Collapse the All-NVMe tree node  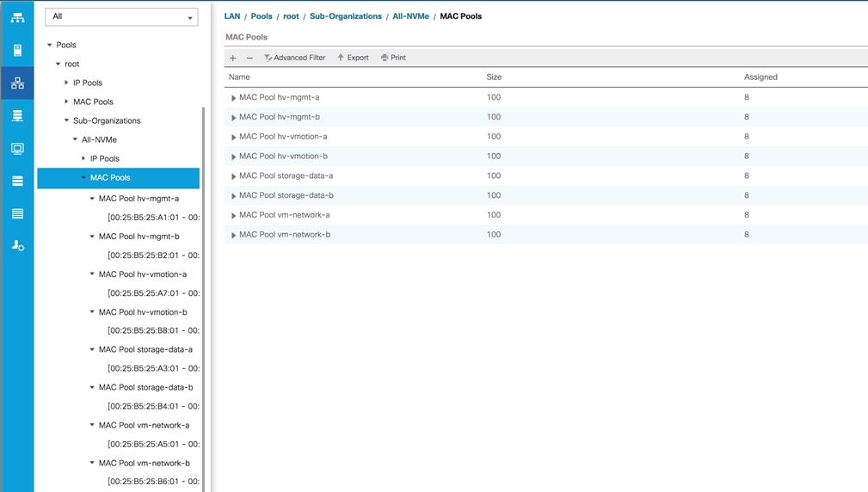click(76, 139)
